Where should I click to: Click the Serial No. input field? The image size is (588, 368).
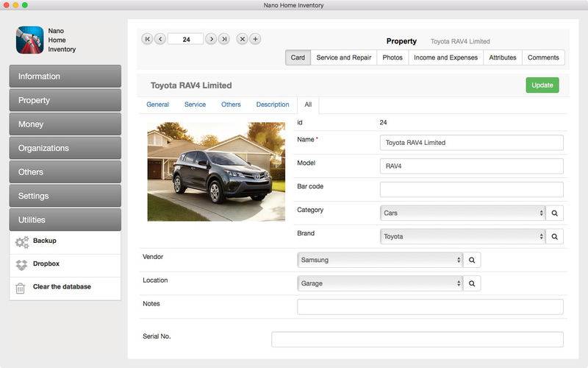pyautogui.click(x=417, y=339)
